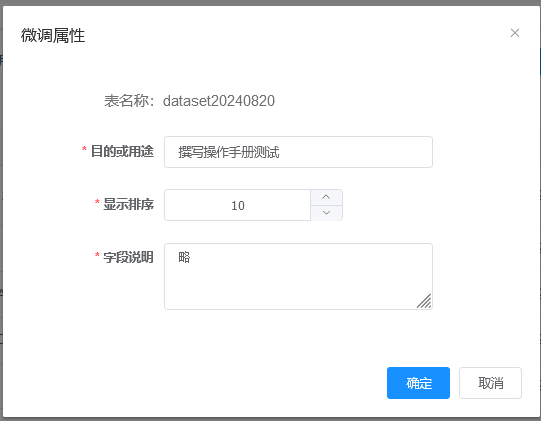Decrease 显示排序 with the down arrow

[326, 213]
